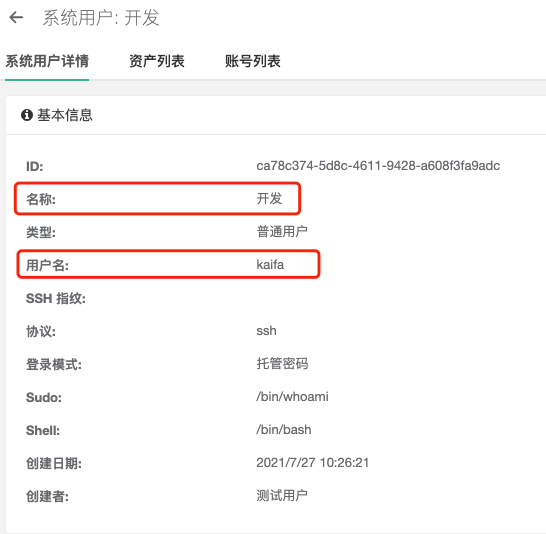Click the 协议 value ssh
This screenshot has width=546, height=534.
point(266,331)
